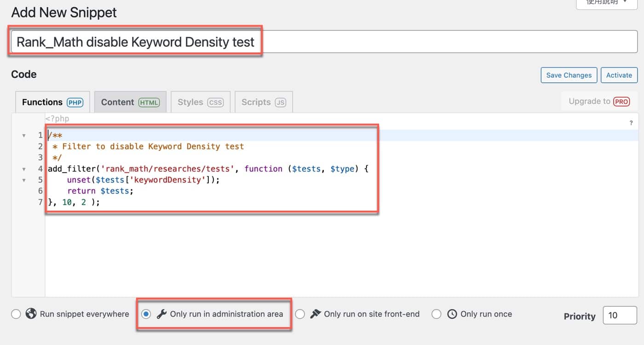This screenshot has height=345, width=644.
Task: Click the PRO badge in Upgrade button
Action: click(621, 102)
